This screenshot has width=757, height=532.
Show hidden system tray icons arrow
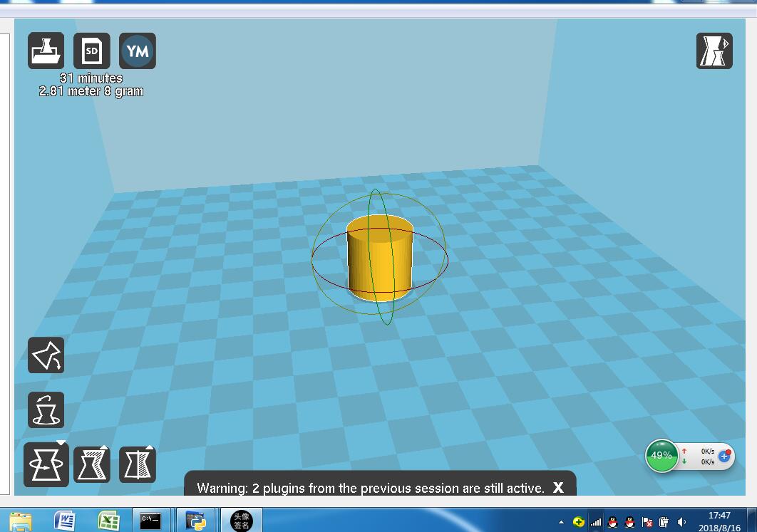561,522
